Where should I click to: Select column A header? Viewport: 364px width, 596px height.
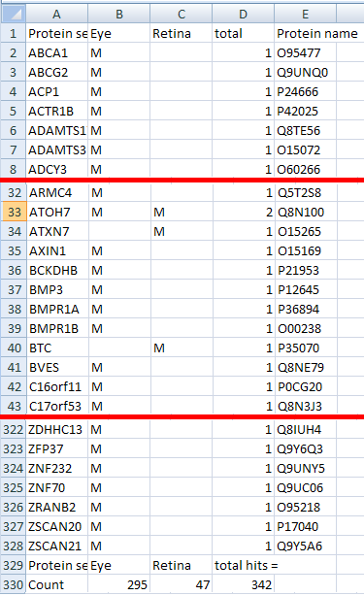[56, 14]
